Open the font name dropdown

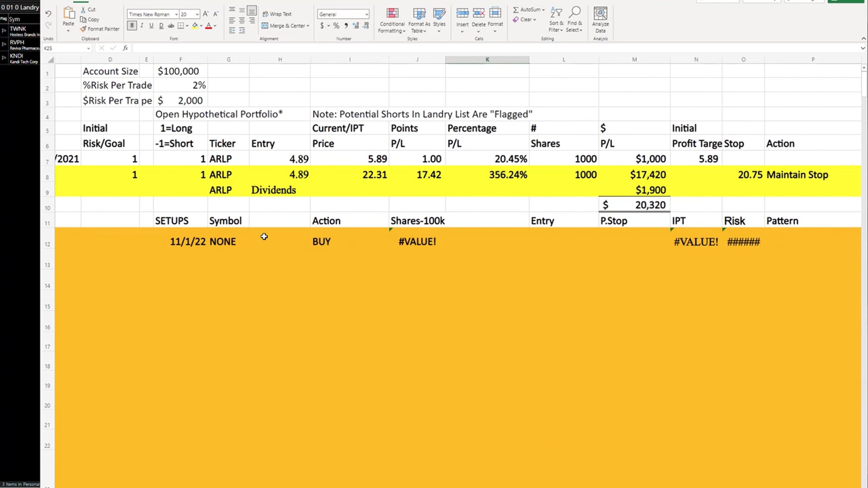pos(176,14)
